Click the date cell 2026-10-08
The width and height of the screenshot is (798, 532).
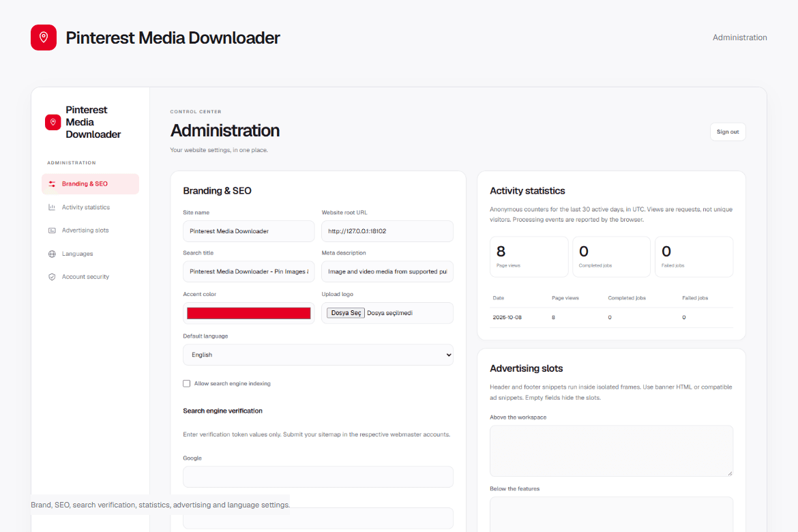pyautogui.click(x=507, y=317)
